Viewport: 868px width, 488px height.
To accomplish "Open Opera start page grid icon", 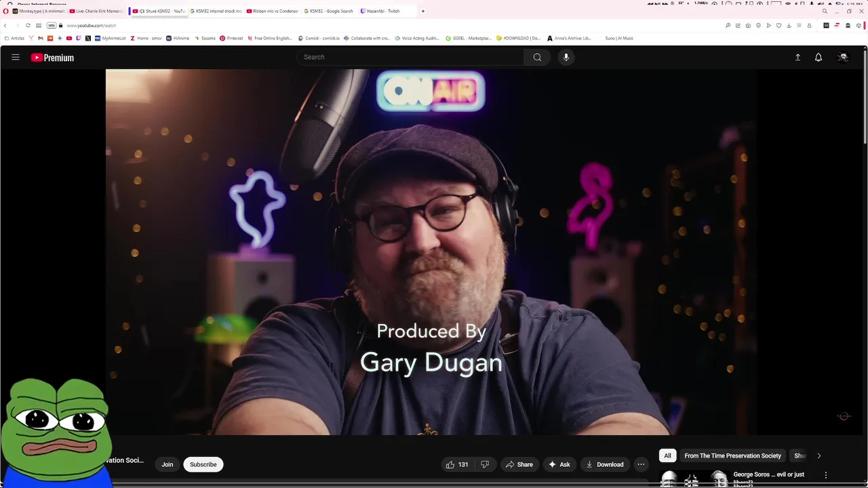I will tap(39, 26).
